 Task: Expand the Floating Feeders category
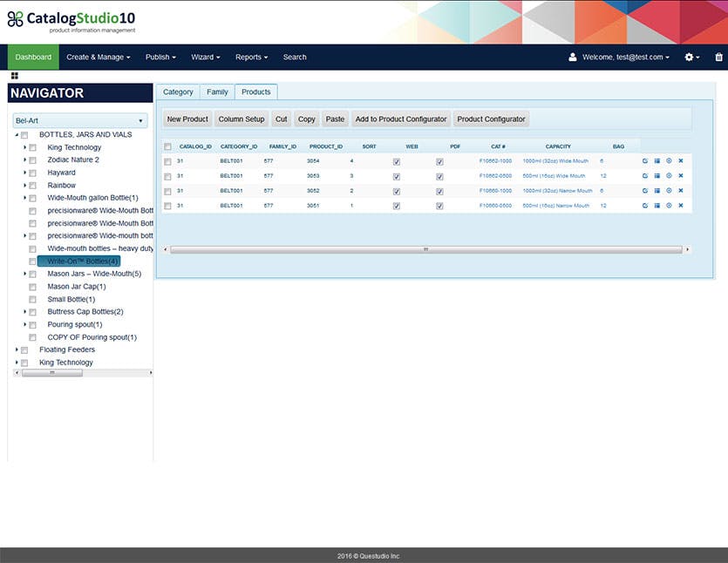(x=17, y=349)
